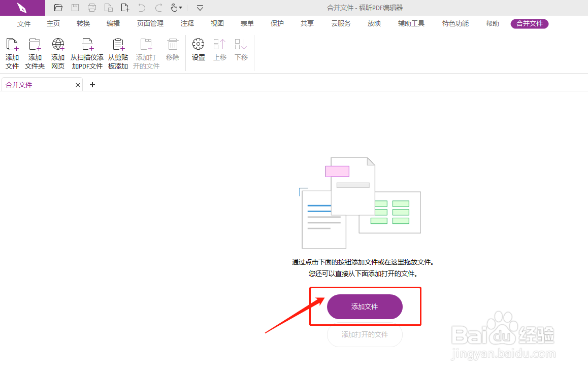Click 添加网页 globe icon
This screenshot has height=374, width=588.
click(58, 54)
